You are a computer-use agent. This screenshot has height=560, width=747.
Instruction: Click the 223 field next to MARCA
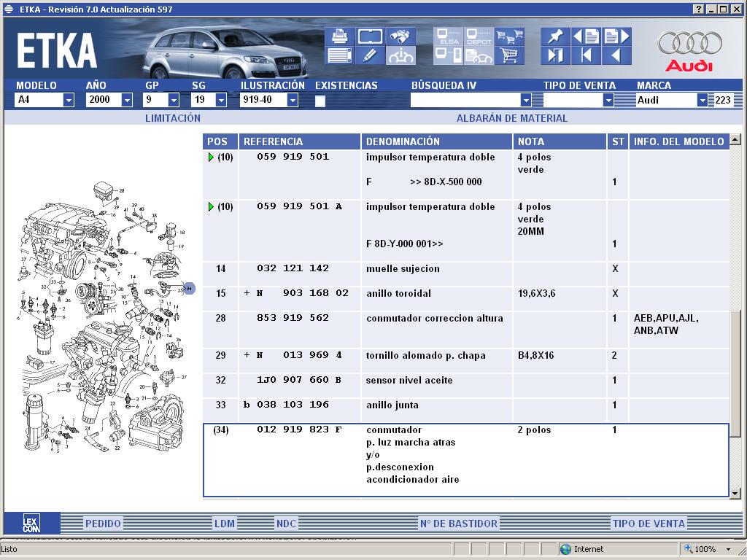point(724,100)
